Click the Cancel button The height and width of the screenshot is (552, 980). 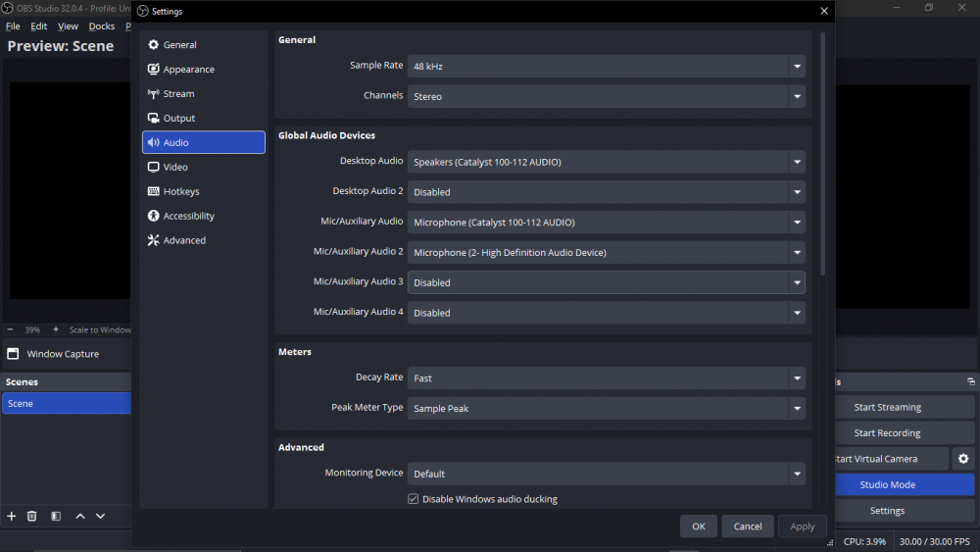tap(748, 527)
